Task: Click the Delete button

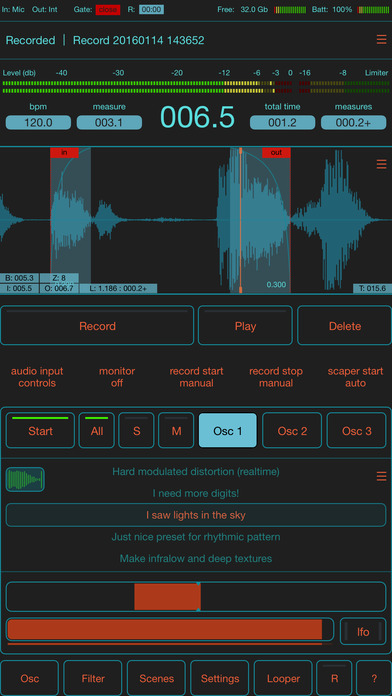Action: [x=344, y=326]
